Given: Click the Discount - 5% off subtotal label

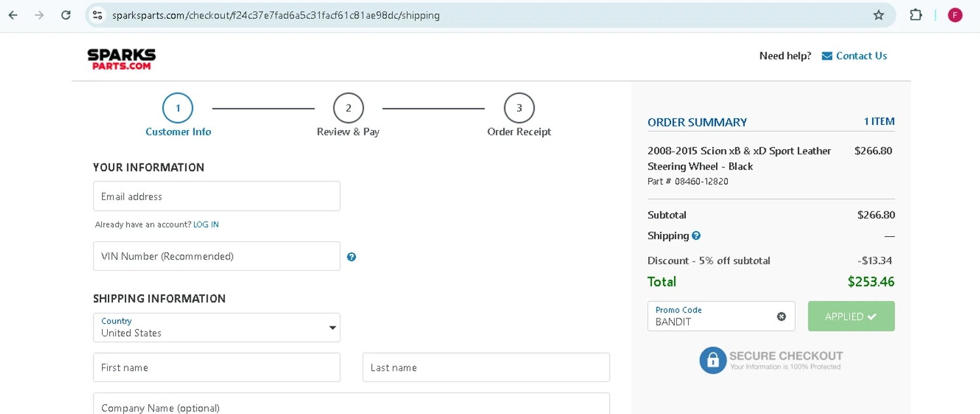Looking at the screenshot, I should 709,261.
